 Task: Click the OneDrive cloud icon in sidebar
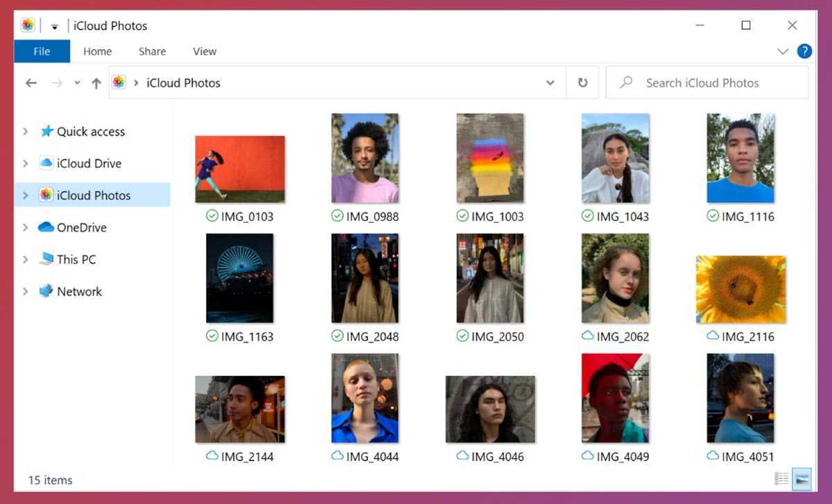pos(46,227)
